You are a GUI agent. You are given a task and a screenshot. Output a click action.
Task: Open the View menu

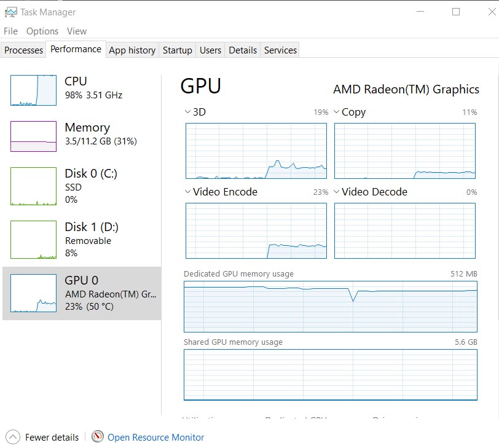tap(77, 31)
